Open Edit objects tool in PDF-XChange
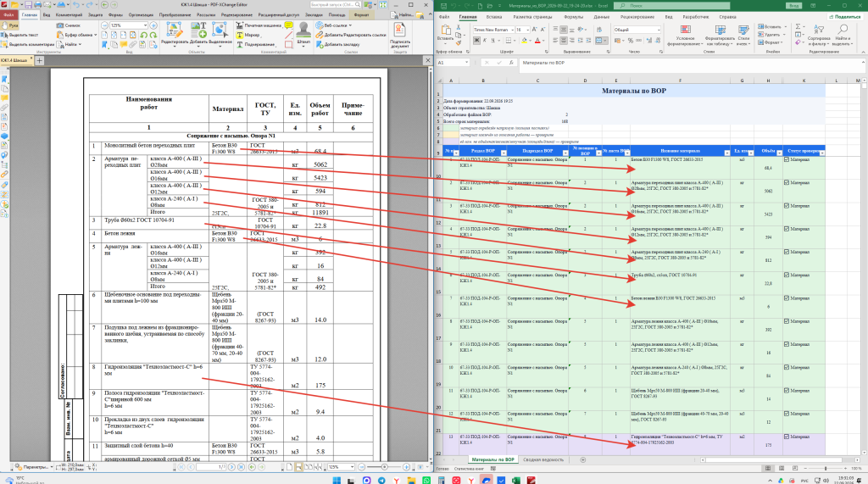The height and width of the screenshot is (484, 868). click(174, 33)
